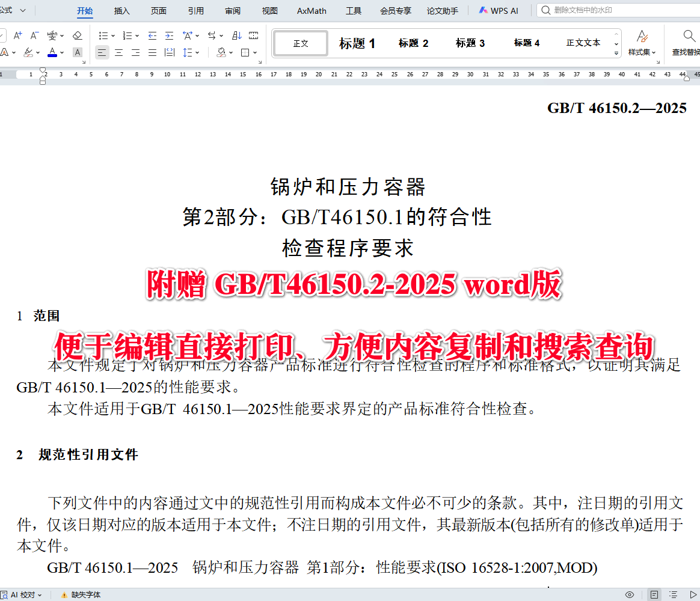Screen dimensions: 700x601
Task: Click the WPS AI button
Action: click(499, 11)
